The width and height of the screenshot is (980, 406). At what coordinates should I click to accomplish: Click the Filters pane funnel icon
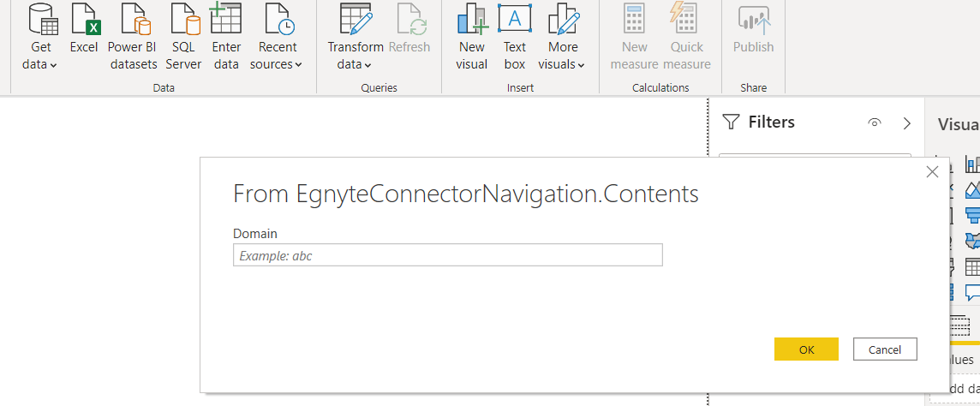pyautogui.click(x=731, y=122)
